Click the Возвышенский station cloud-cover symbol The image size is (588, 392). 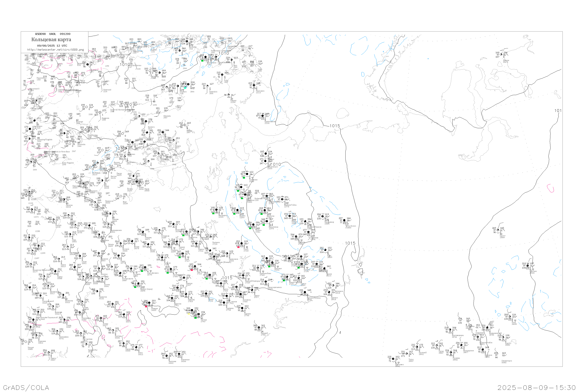click(x=487, y=328)
